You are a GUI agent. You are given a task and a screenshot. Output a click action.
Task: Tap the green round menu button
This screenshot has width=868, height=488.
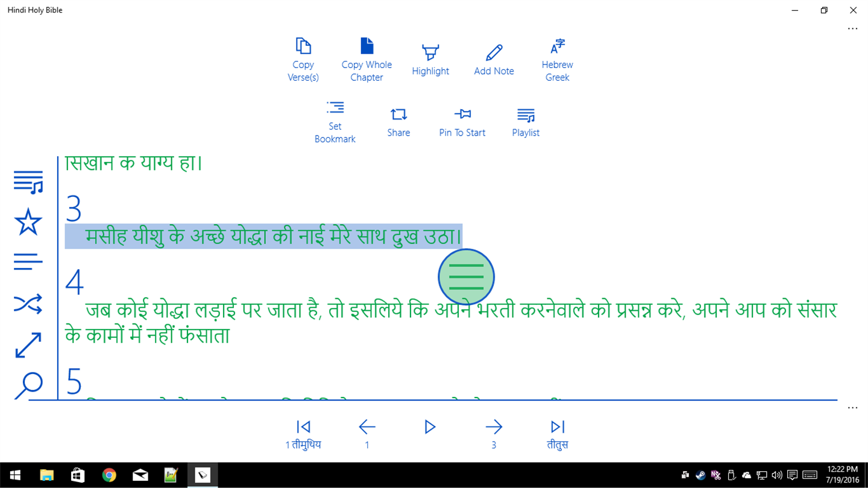467,277
